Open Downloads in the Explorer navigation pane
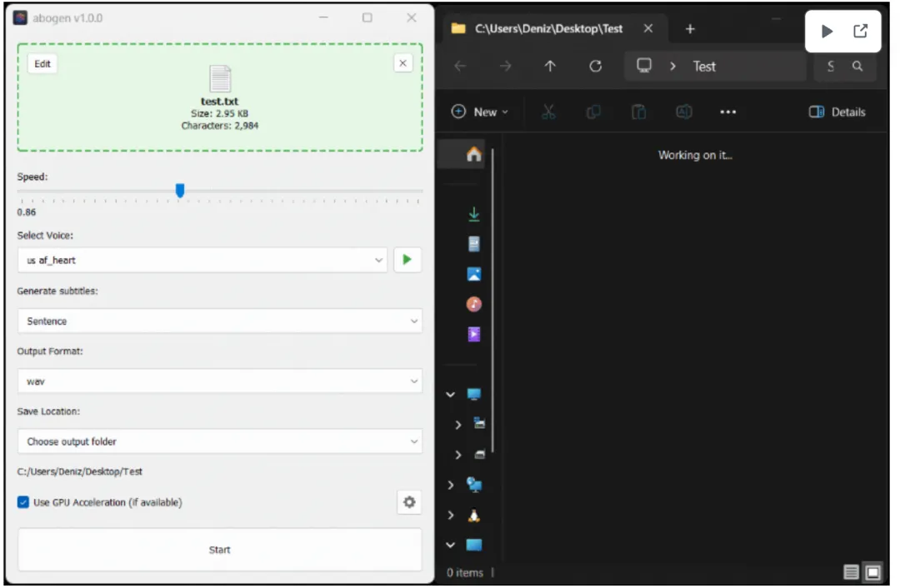The height and width of the screenshot is (588, 900). click(473, 215)
